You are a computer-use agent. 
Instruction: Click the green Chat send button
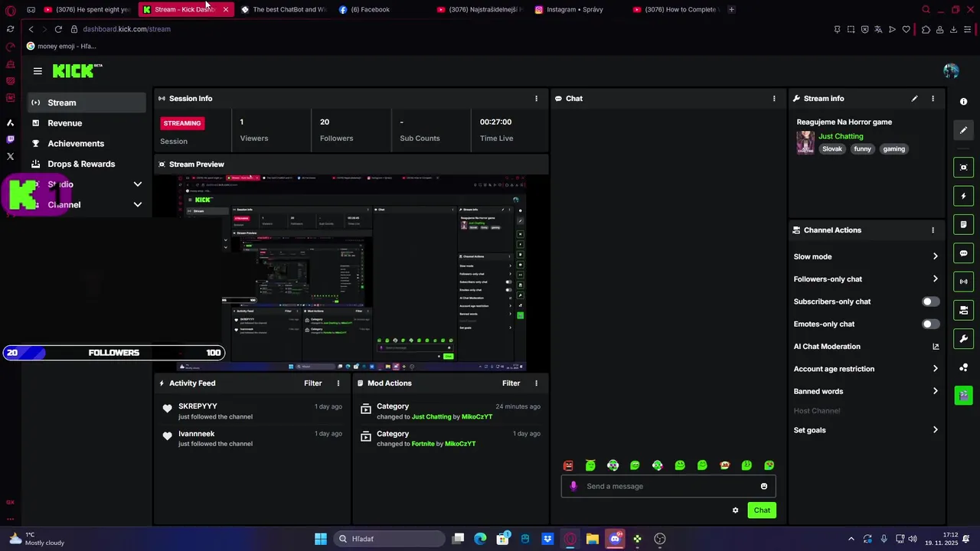click(x=762, y=510)
